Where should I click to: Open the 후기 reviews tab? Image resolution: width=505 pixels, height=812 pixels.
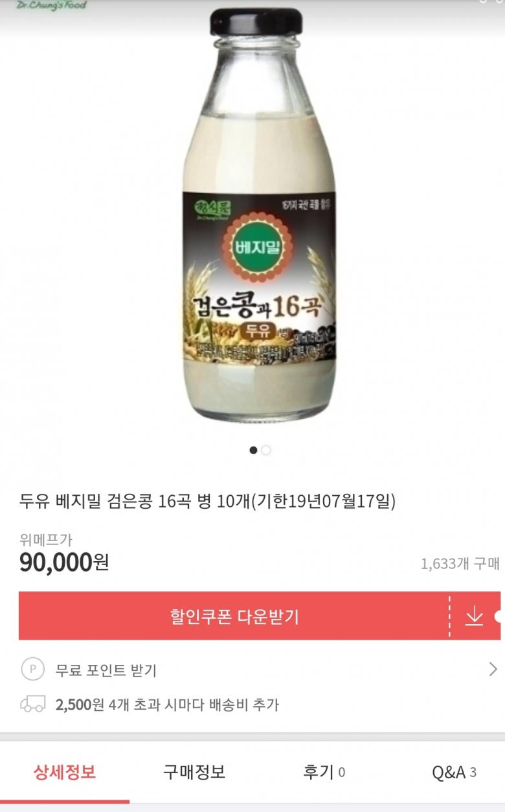[x=324, y=772]
